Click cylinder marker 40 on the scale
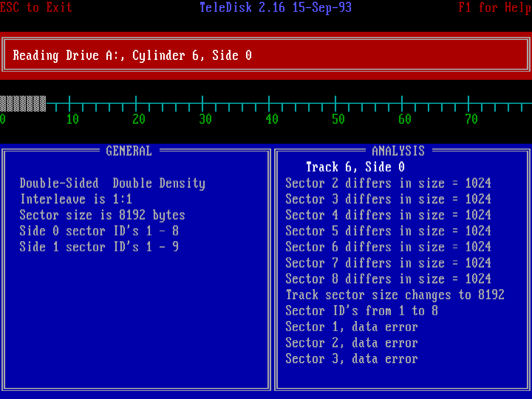 pos(272,119)
